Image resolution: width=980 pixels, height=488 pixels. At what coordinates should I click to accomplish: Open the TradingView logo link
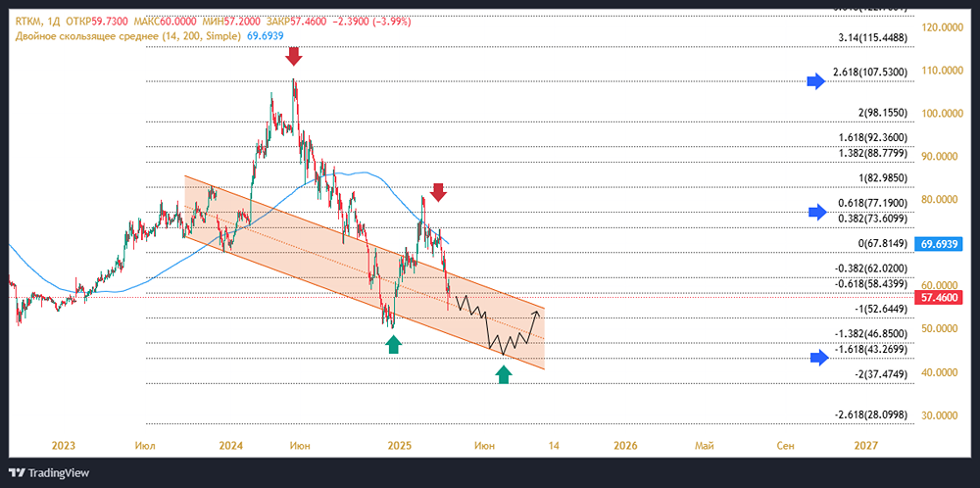[49, 473]
